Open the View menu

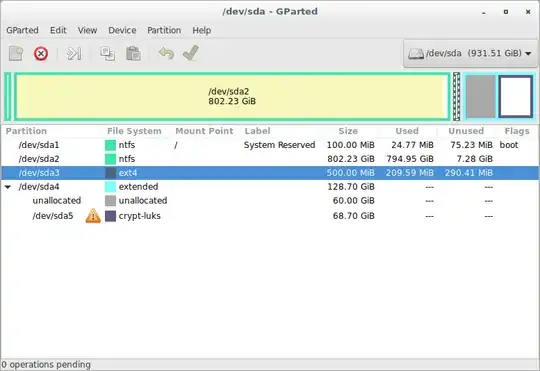pyautogui.click(x=87, y=30)
